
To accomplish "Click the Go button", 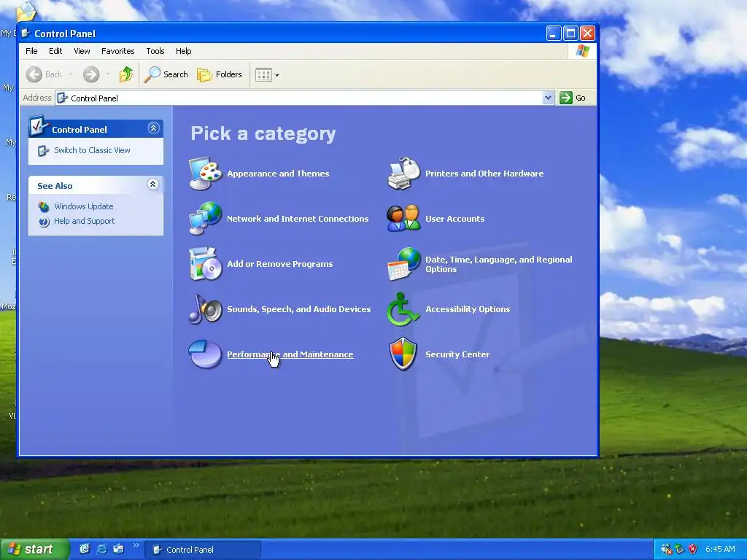I will (573, 98).
